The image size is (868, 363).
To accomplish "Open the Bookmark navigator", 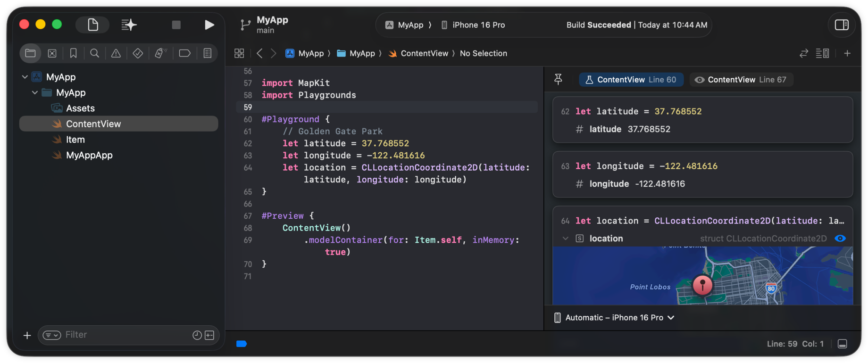I will (x=73, y=53).
